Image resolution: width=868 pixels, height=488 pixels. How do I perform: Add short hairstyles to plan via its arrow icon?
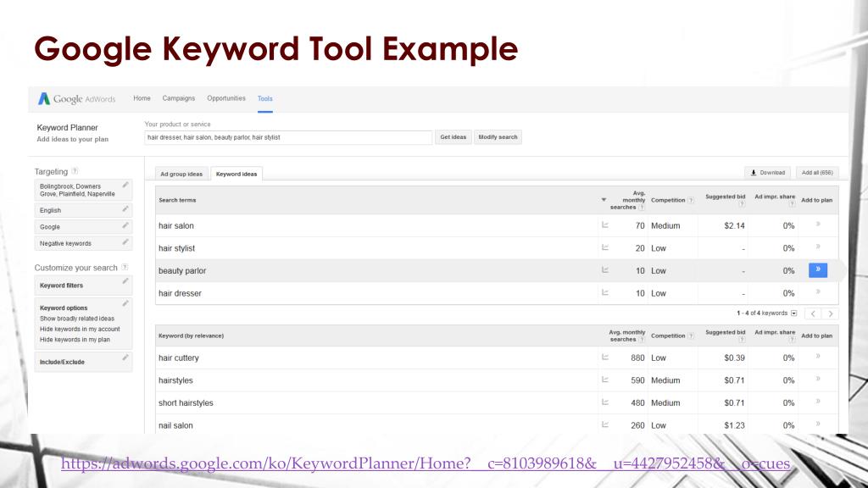[x=818, y=401]
